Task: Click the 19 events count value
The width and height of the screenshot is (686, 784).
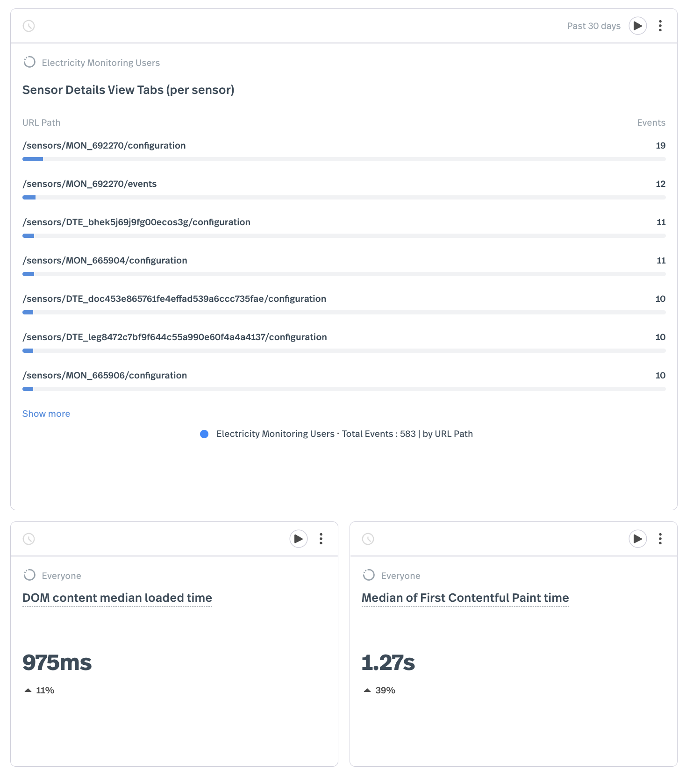Action: tap(660, 145)
